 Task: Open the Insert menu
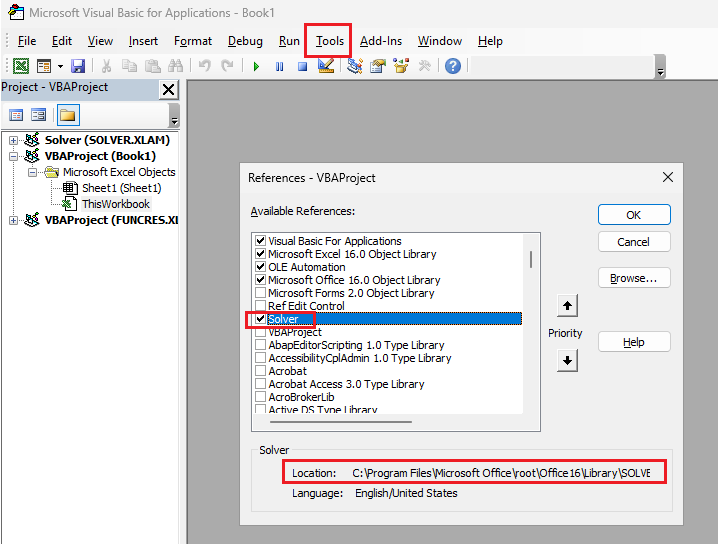pos(143,41)
